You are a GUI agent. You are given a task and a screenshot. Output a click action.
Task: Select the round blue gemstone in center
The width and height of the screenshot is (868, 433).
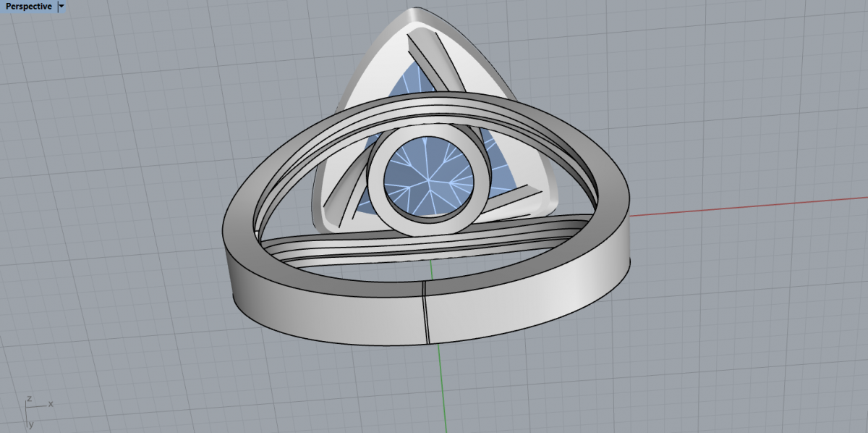click(x=427, y=176)
